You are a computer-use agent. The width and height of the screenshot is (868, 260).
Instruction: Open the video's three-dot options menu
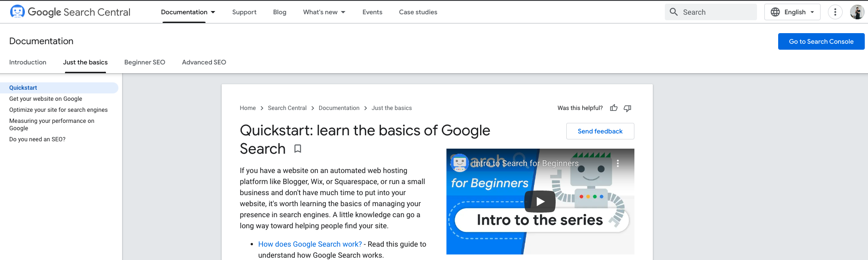tap(618, 163)
